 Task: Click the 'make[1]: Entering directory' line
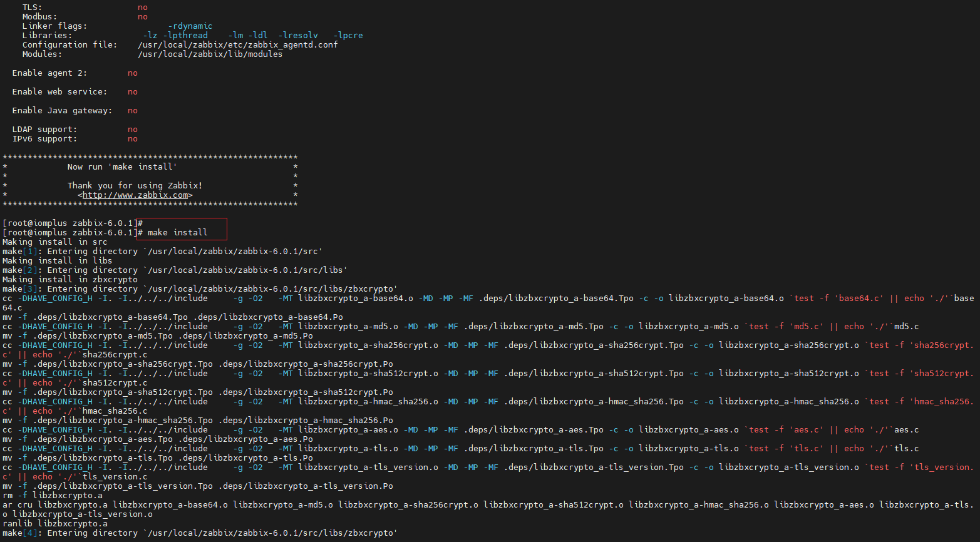[162, 252]
